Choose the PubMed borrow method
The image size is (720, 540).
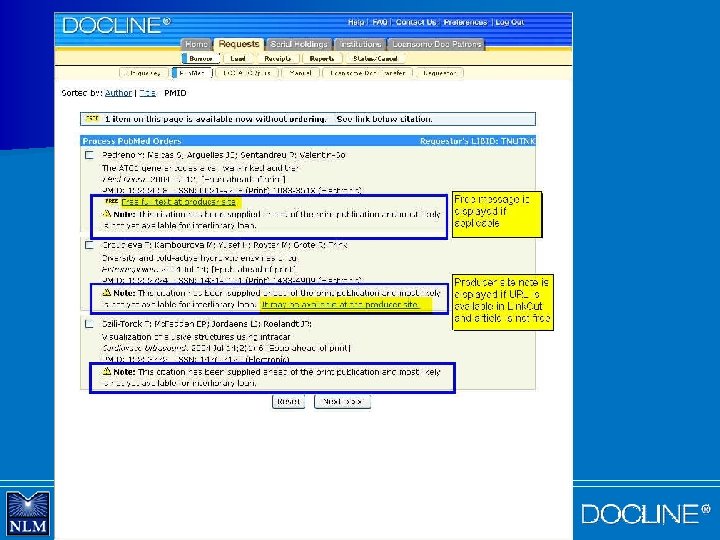[x=192, y=73]
